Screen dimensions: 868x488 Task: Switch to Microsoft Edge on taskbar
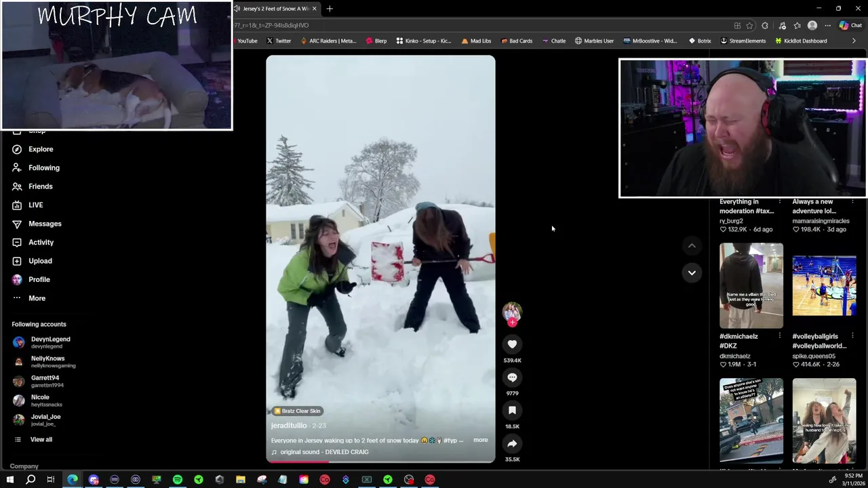[73, 480]
